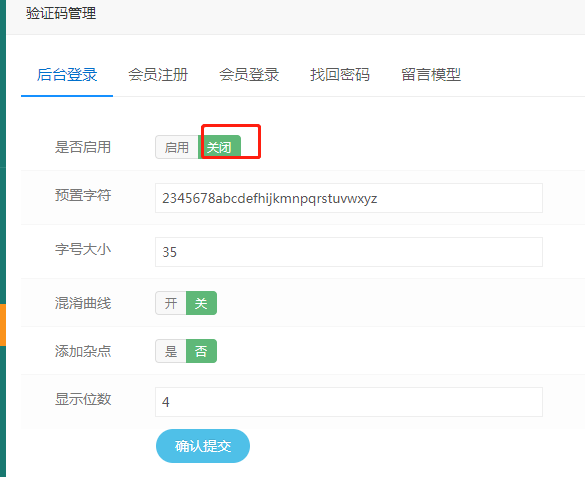Image resolution: width=585 pixels, height=477 pixels.
Task: Set 是否启用 to 关闭
Action: 219,147
